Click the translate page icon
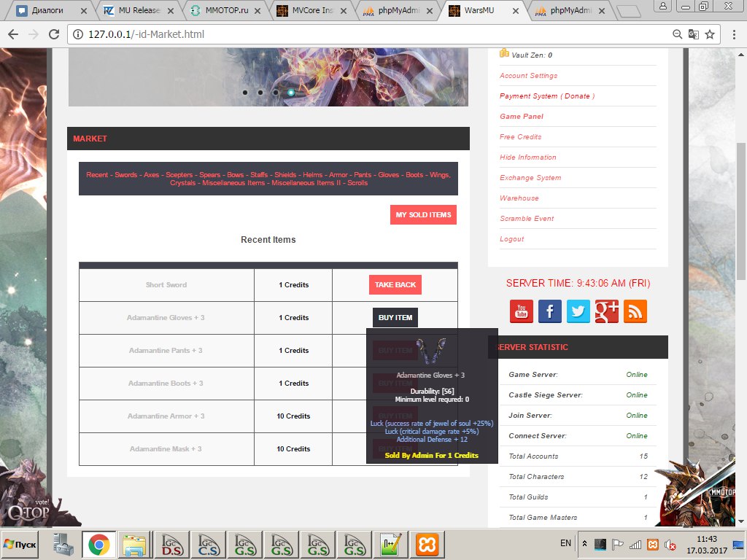 (694, 34)
